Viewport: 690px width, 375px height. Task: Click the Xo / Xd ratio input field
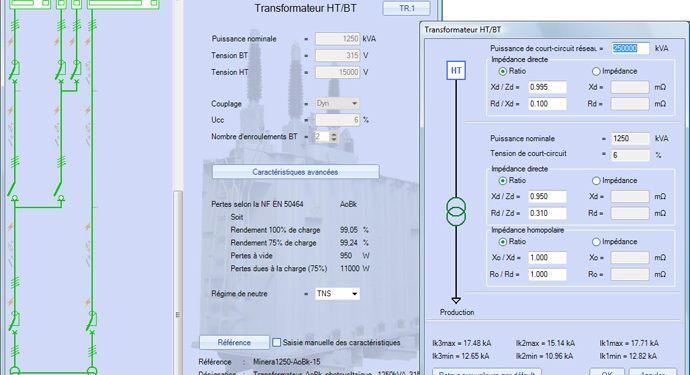[547, 258]
